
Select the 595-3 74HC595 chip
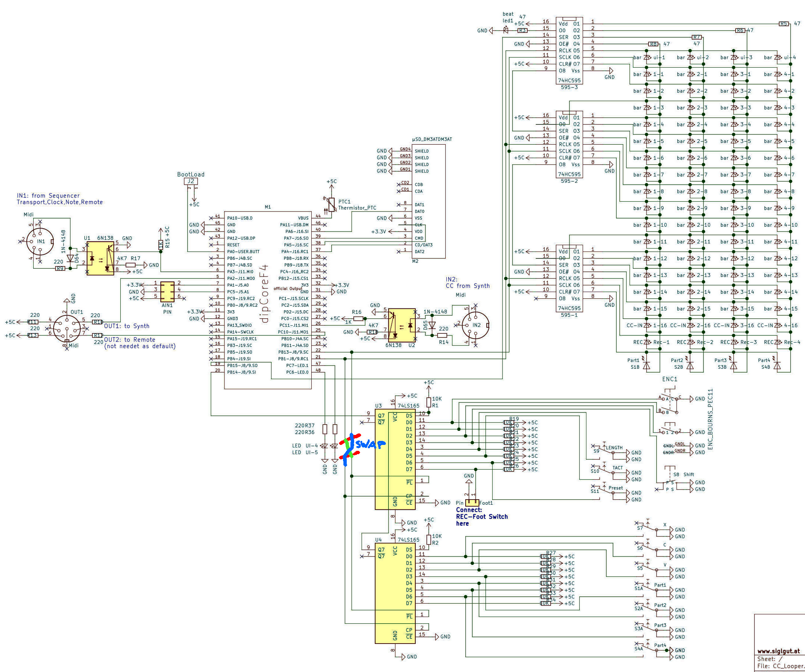tap(569, 50)
